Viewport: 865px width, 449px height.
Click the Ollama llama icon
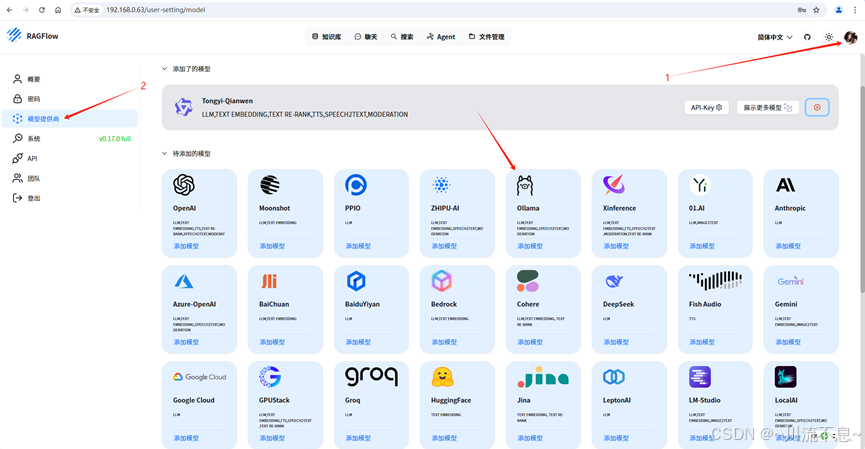525,185
